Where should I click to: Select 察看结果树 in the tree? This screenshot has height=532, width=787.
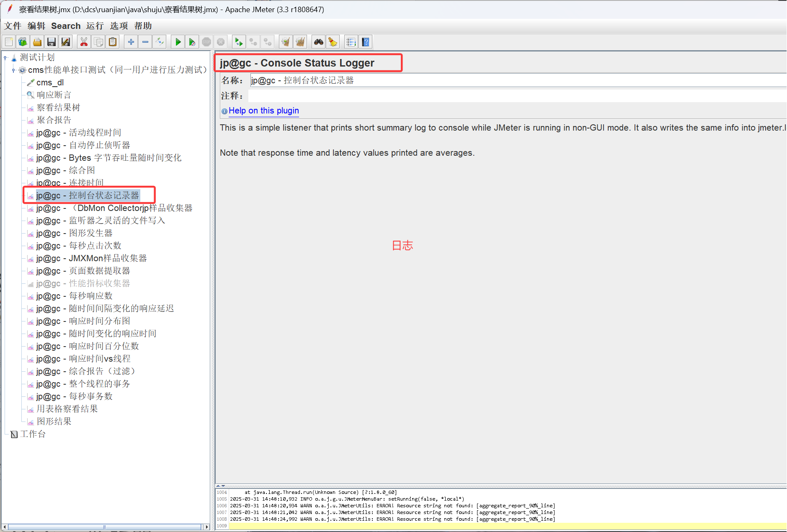click(x=58, y=108)
